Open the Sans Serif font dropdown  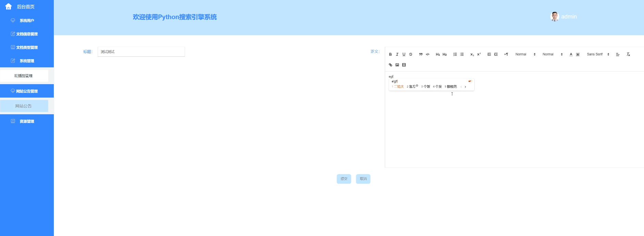(x=598, y=54)
